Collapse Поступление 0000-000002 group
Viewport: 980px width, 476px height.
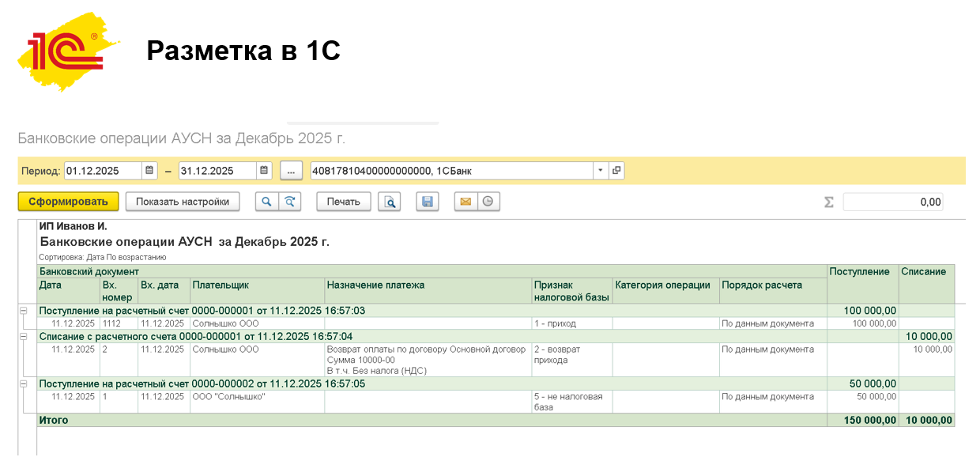pyautogui.click(x=23, y=383)
